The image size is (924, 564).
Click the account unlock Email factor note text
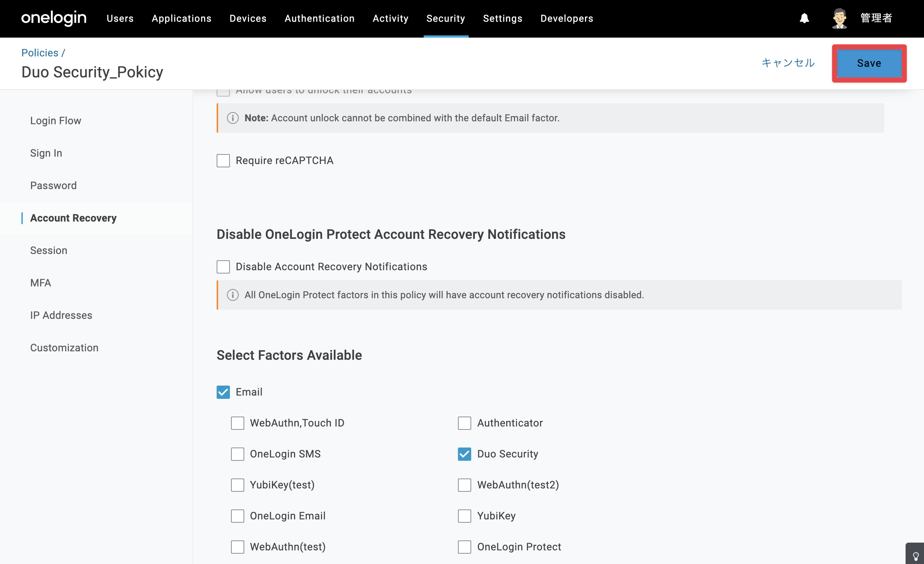[x=402, y=118]
